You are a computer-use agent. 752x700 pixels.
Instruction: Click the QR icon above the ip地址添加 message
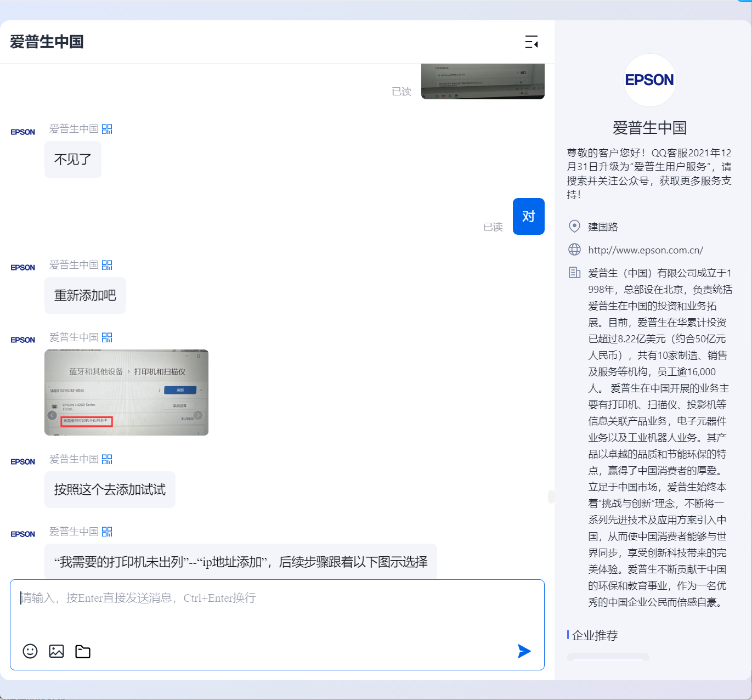pyautogui.click(x=107, y=532)
